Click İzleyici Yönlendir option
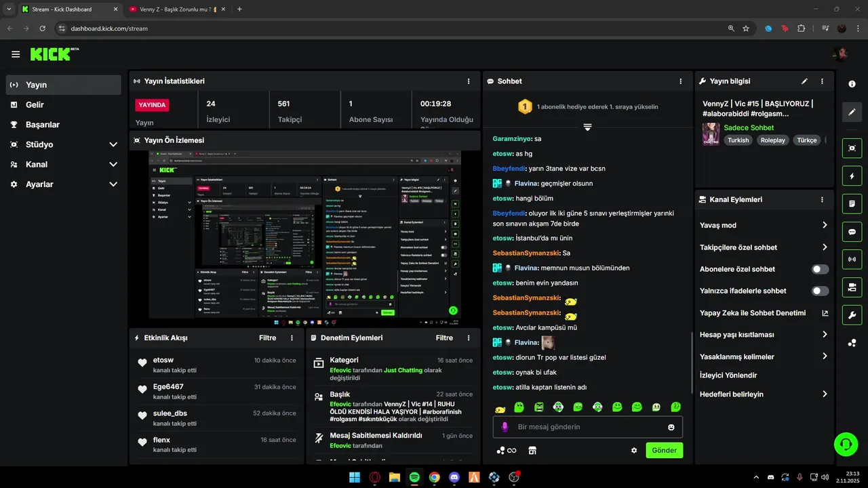 728,375
